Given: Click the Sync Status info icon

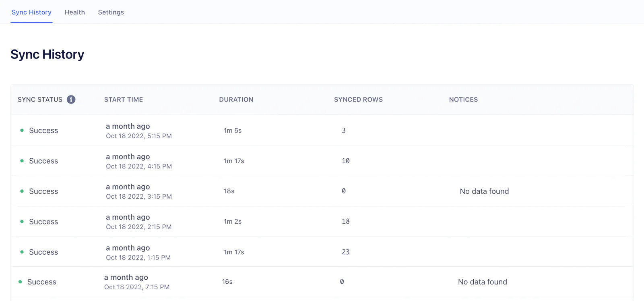Looking at the screenshot, I should click(x=71, y=100).
